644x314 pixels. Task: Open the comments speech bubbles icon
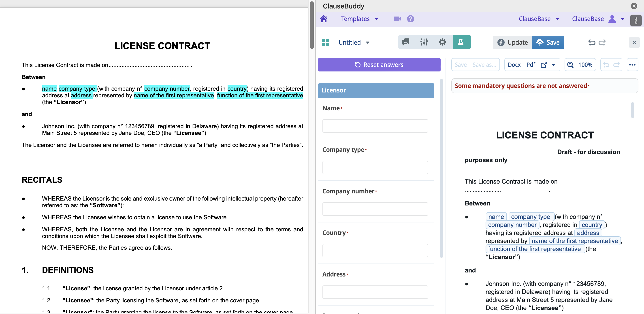(405, 42)
